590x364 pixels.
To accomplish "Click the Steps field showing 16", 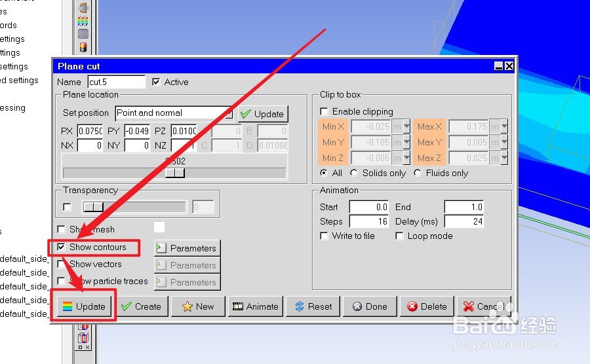I will tap(369, 221).
